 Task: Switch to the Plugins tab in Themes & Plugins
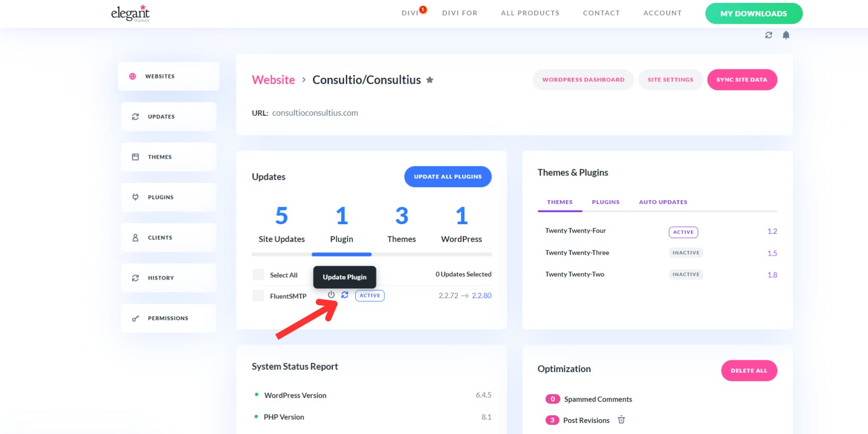click(x=605, y=202)
